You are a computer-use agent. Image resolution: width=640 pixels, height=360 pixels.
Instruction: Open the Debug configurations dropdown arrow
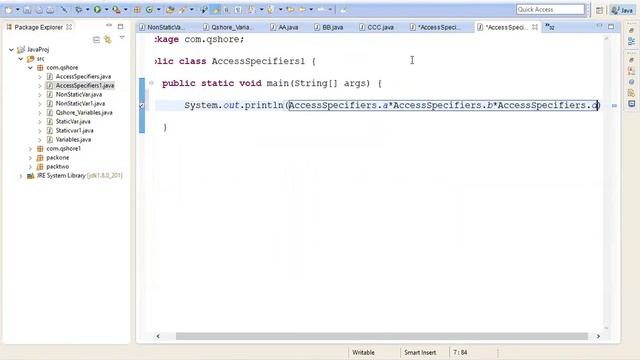[x=87, y=9]
